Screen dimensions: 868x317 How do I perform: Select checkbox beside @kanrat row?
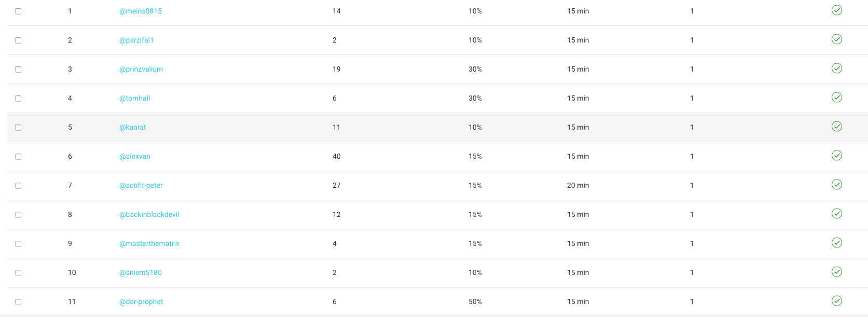click(x=18, y=128)
